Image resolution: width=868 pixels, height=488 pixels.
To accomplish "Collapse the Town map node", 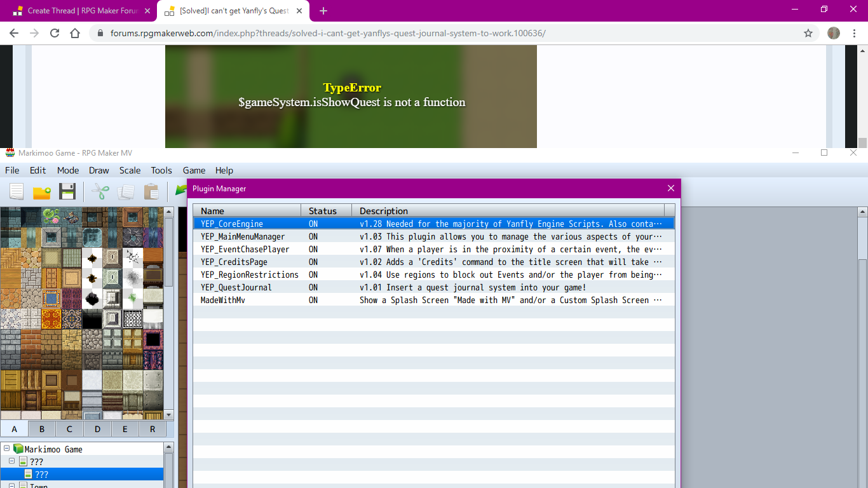I will (13, 485).
